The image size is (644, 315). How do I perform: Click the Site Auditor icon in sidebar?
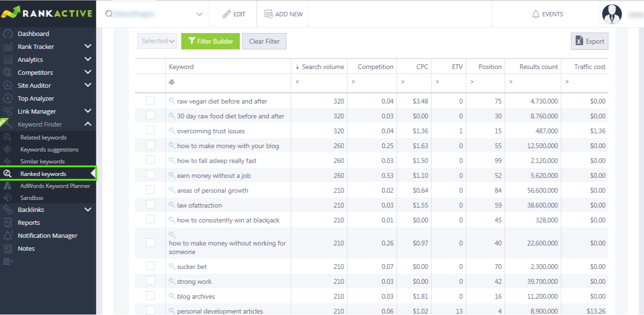[8, 85]
